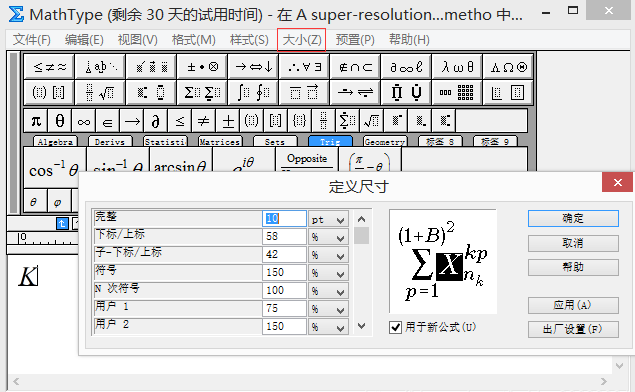Open subscript and superscript templates palette
The image size is (635, 392).
[151, 92]
